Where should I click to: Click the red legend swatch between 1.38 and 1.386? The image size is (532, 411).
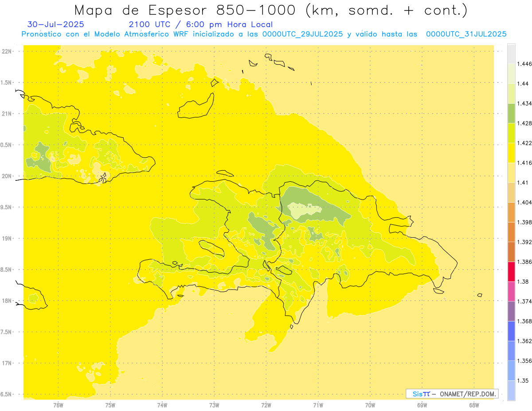click(x=511, y=272)
